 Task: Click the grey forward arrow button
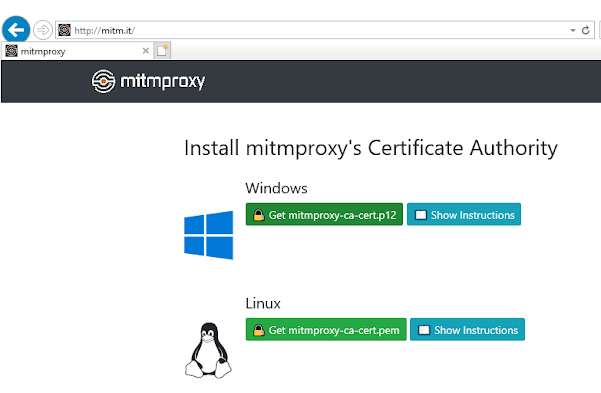(x=43, y=30)
